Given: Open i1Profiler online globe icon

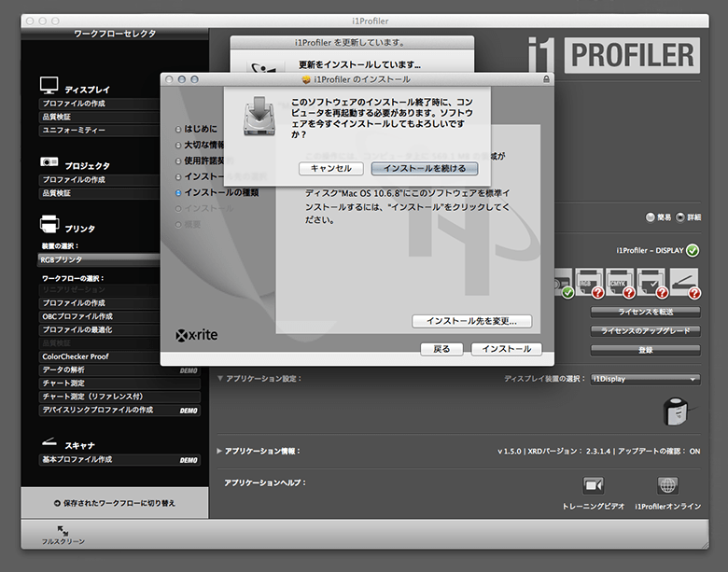Looking at the screenshot, I should coord(667,485).
